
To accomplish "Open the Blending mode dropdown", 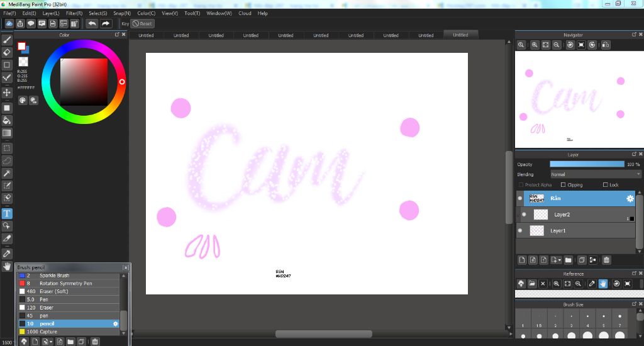I will pos(595,174).
